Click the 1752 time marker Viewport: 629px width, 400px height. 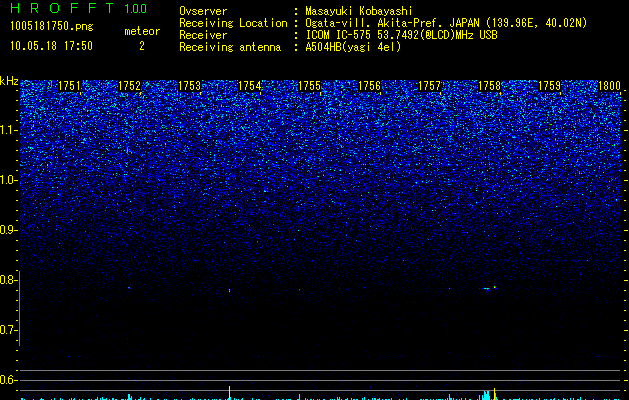[x=129, y=86]
